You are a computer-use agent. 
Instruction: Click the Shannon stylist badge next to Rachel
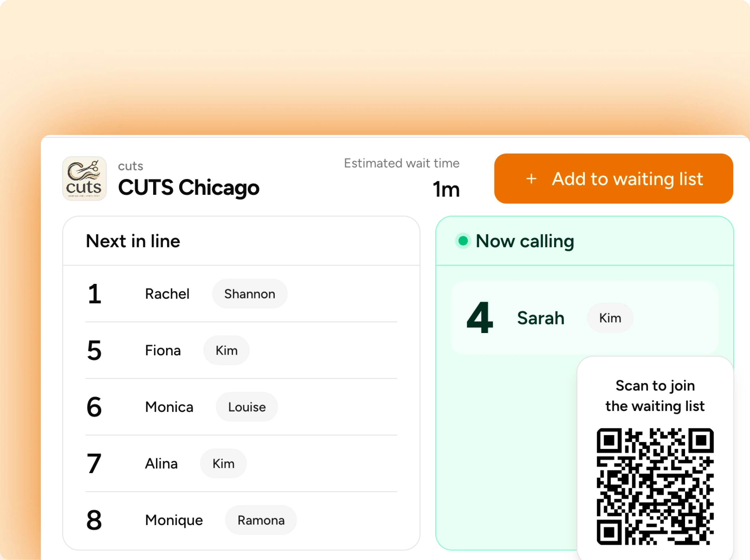(250, 294)
